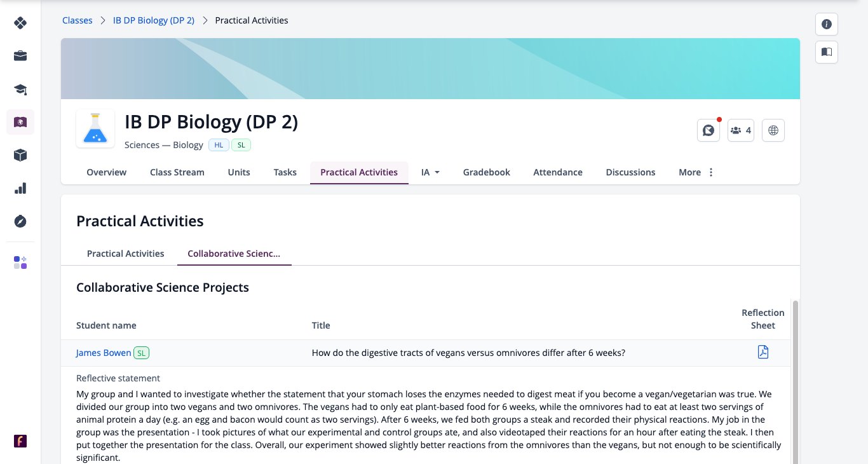Click the Faria icon at sidebar bottom
Viewport: 868px width, 464px height.
coord(20,440)
